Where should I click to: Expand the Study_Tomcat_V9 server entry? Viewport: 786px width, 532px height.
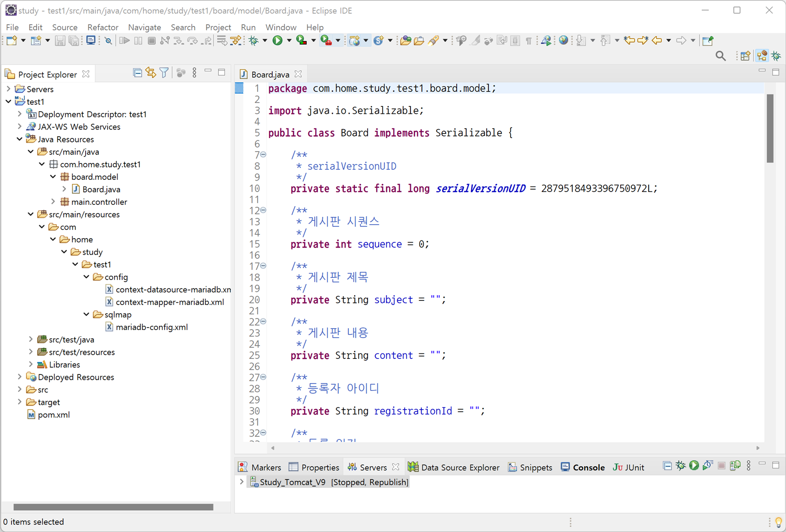tap(242, 482)
